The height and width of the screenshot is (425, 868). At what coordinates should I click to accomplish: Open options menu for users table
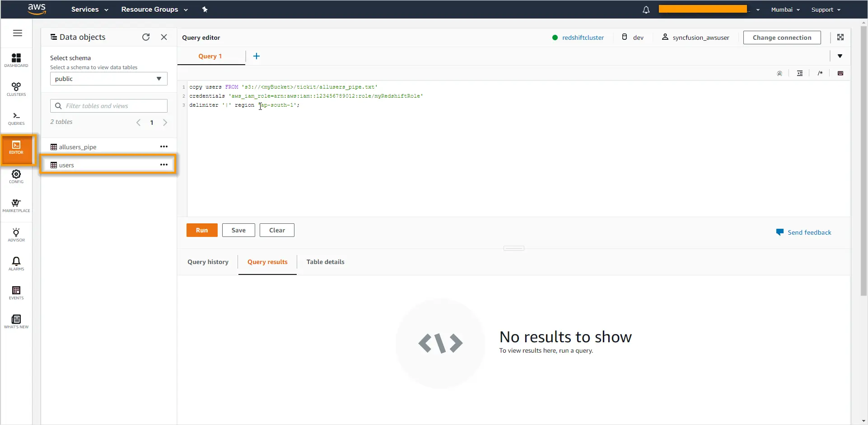164,165
